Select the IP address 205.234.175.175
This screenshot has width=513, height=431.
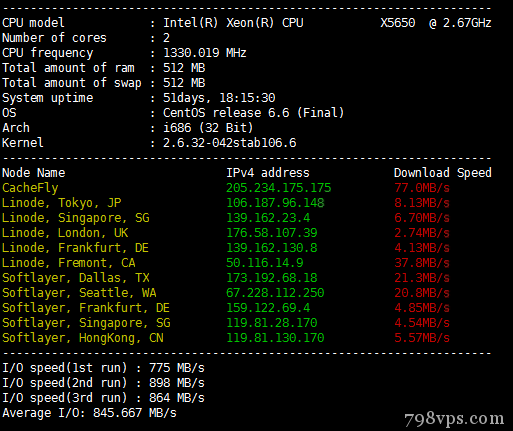(x=279, y=188)
